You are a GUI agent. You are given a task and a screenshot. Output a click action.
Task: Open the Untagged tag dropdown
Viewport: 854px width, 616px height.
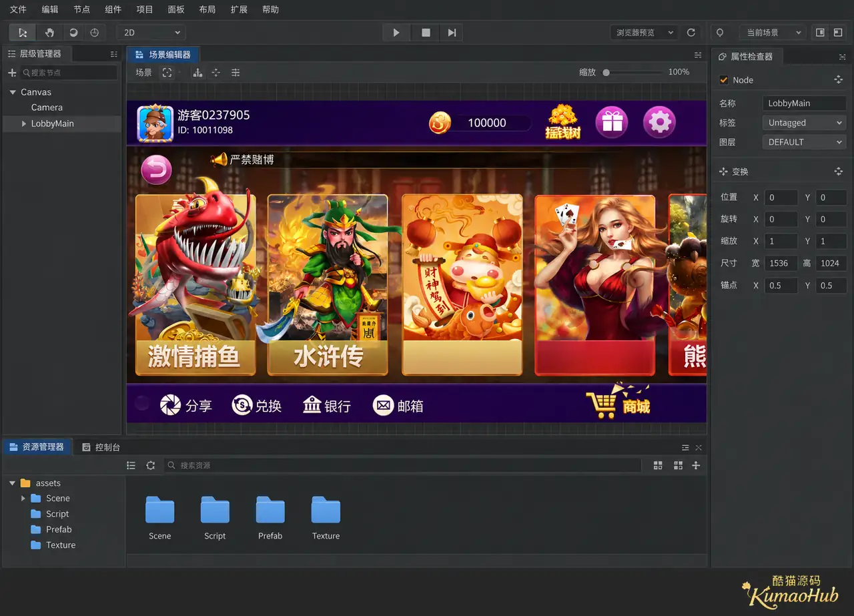click(804, 123)
